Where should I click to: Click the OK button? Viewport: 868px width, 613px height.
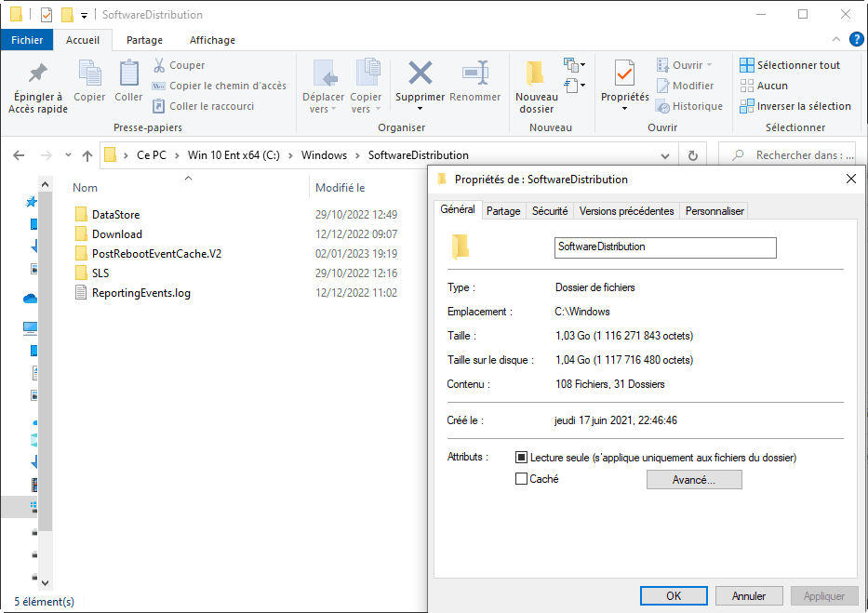(674, 596)
